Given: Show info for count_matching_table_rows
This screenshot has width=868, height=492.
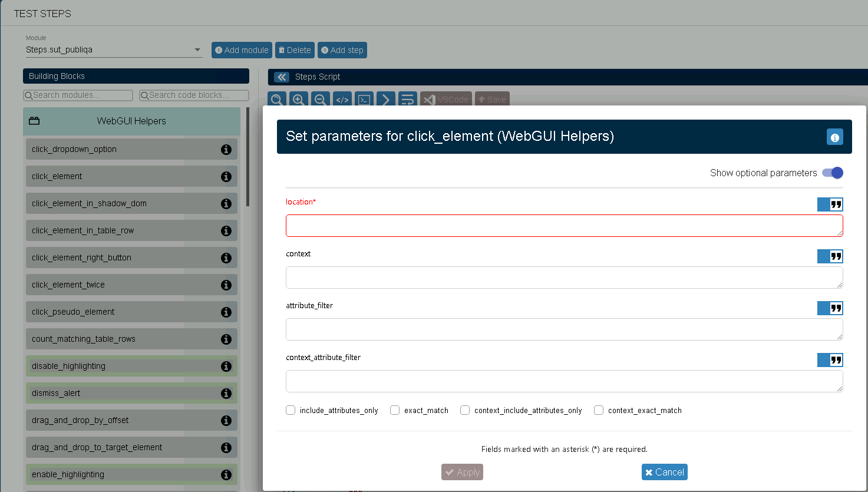Looking at the screenshot, I should point(226,339).
